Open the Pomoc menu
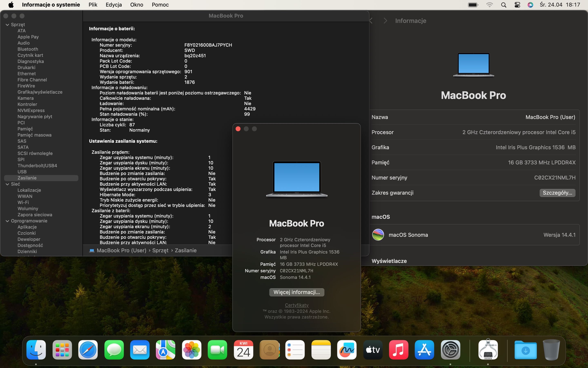Viewport: 588px width, 368px height. (160, 5)
